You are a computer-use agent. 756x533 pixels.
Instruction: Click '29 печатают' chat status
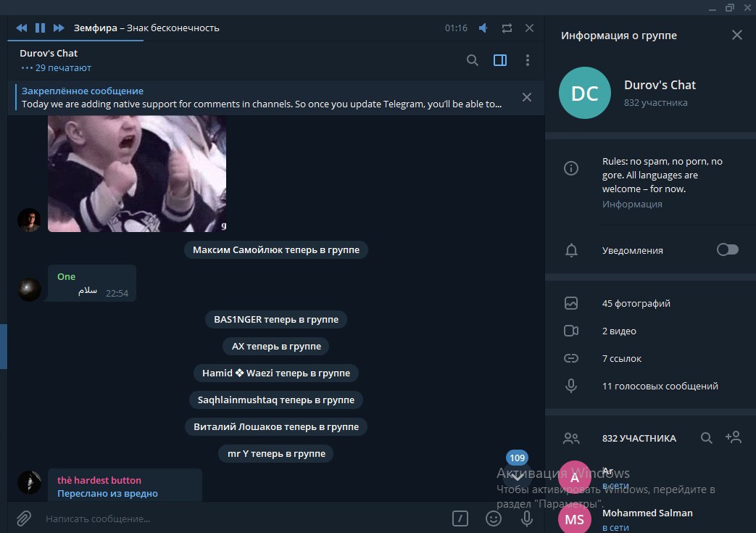pos(62,68)
